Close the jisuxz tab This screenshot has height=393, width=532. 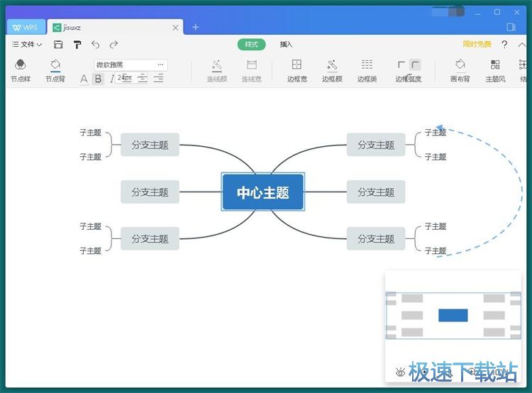point(175,28)
